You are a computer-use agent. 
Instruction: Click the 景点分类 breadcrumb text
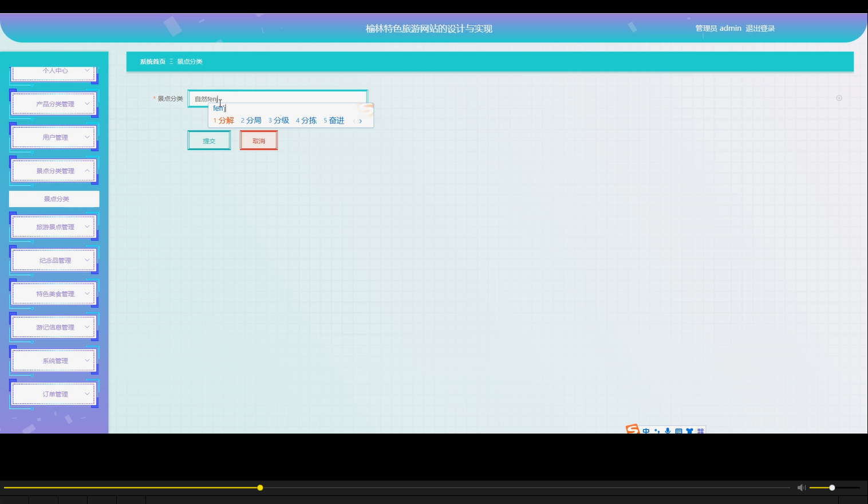(x=190, y=61)
